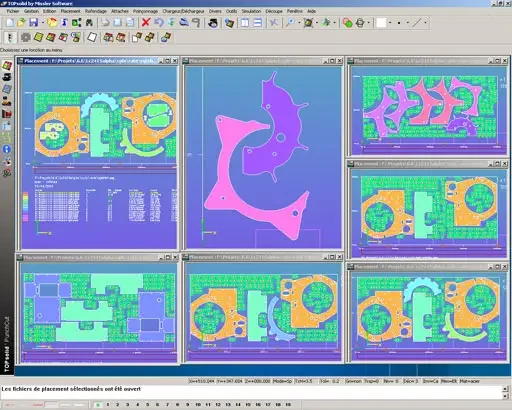The width and height of the screenshot is (512, 410).
Task: Select layer 19 in bottom layer bar
Action: coord(288,405)
